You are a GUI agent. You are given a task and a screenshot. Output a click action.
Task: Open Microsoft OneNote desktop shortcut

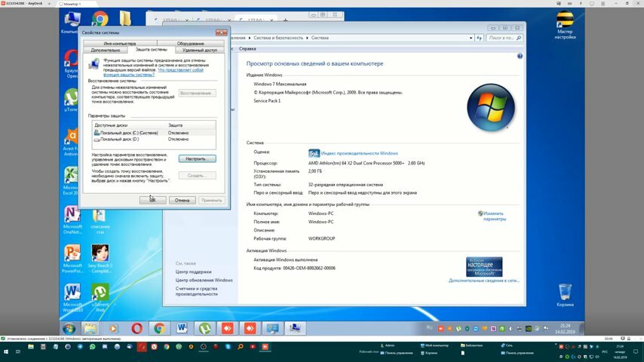[72, 219]
